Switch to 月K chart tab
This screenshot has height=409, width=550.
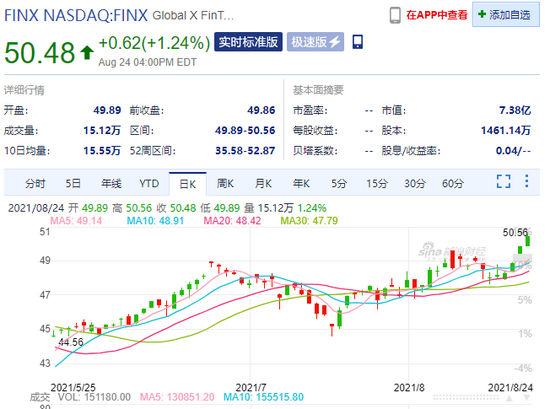tap(263, 183)
